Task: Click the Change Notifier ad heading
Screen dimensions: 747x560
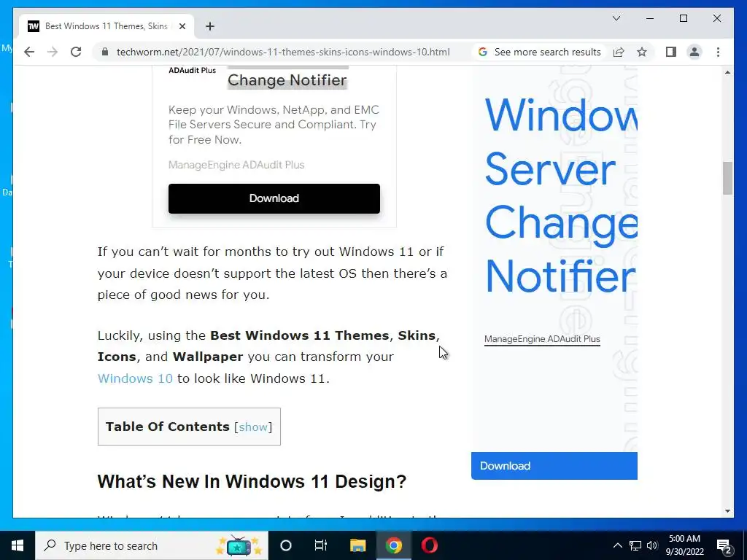Action: tap(287, 80)
